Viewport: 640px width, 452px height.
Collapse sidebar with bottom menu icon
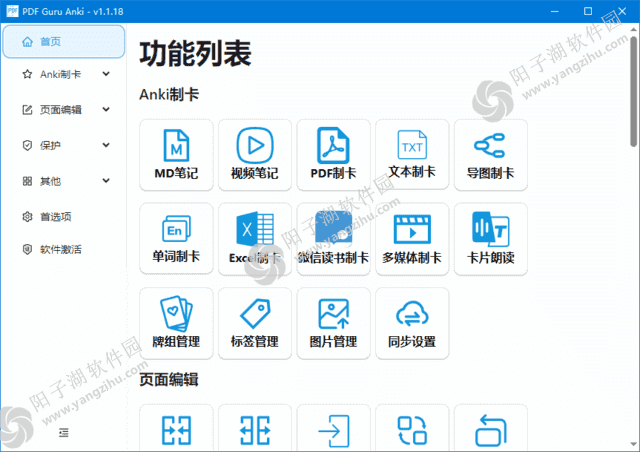(x=64, y=432)
